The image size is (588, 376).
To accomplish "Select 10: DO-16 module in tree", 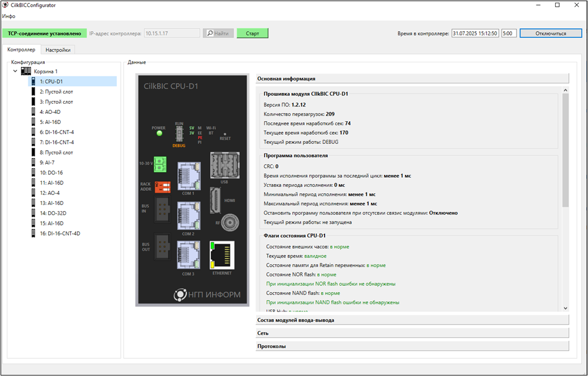I will pos(52,173).
